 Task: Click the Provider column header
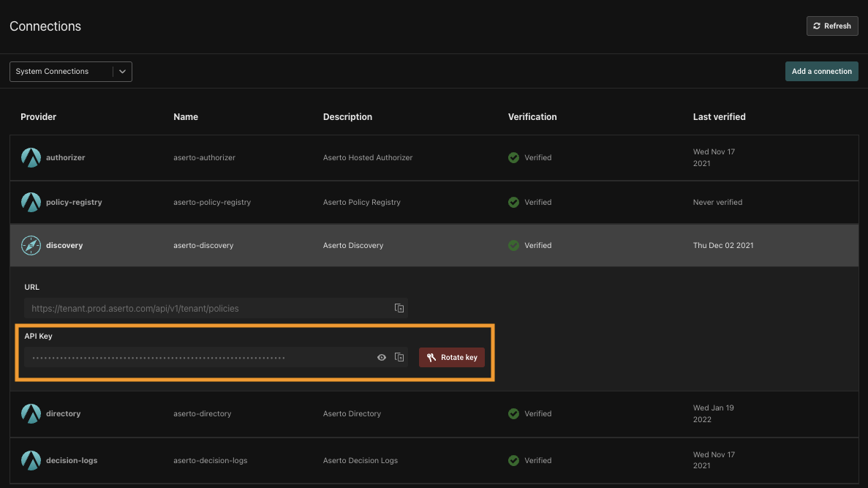[38, 117]
